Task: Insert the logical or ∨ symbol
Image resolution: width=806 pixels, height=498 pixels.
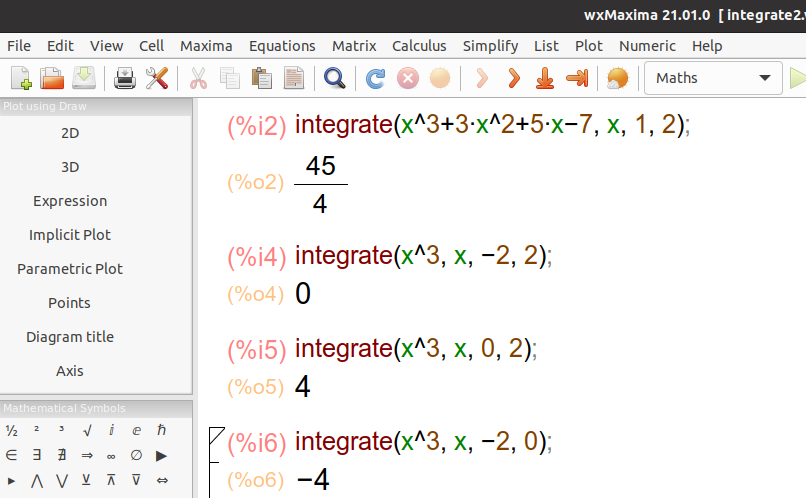Action: (x=62, y=481)
